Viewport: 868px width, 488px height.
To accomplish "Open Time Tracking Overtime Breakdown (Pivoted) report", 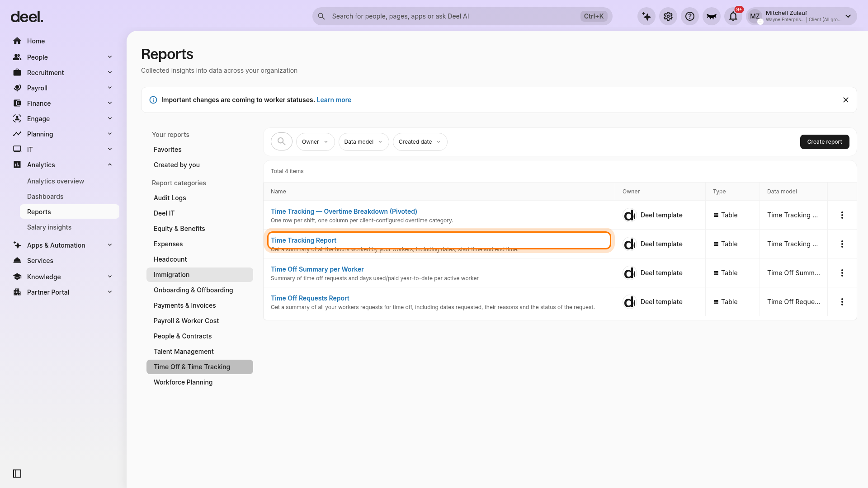I will 344,211.
